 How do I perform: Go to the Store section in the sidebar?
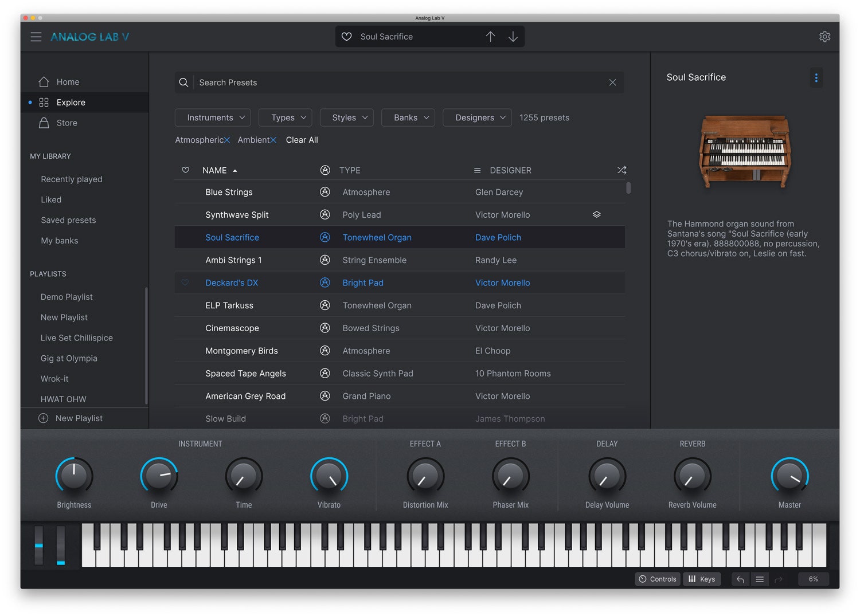[67, 123]
